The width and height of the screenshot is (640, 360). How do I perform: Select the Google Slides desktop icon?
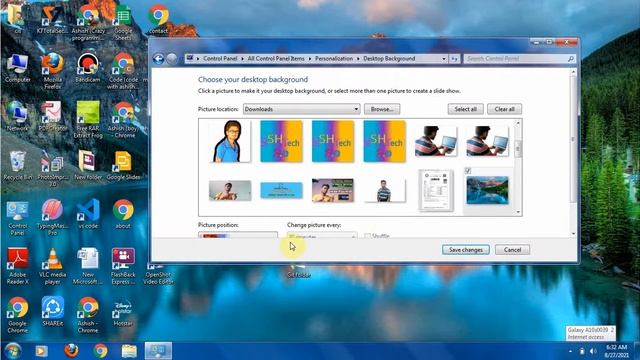pyautogui.click(x=123, y=166)
